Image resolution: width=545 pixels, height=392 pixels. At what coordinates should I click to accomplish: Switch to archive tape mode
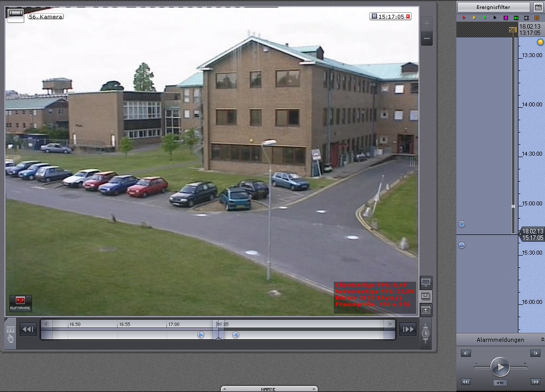click(426, 296)
